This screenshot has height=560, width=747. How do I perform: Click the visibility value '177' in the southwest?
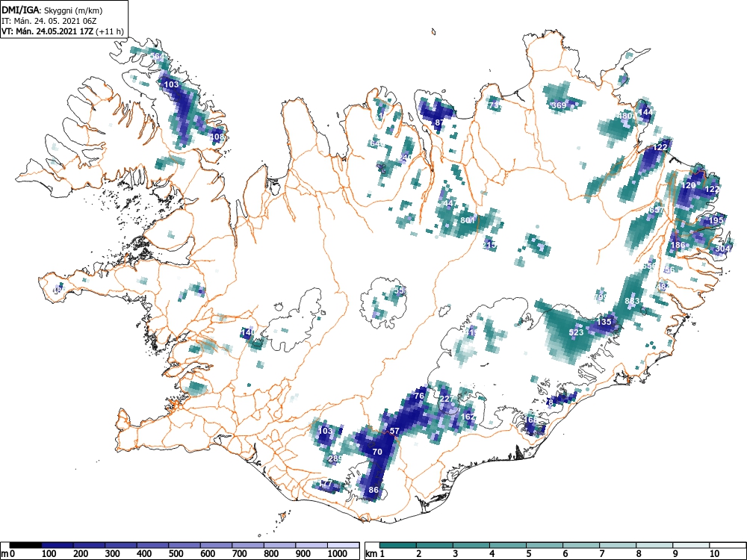[326, 483]
